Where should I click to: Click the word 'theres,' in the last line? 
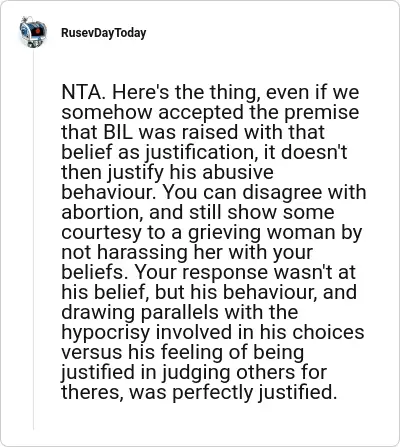click(93, 392)
